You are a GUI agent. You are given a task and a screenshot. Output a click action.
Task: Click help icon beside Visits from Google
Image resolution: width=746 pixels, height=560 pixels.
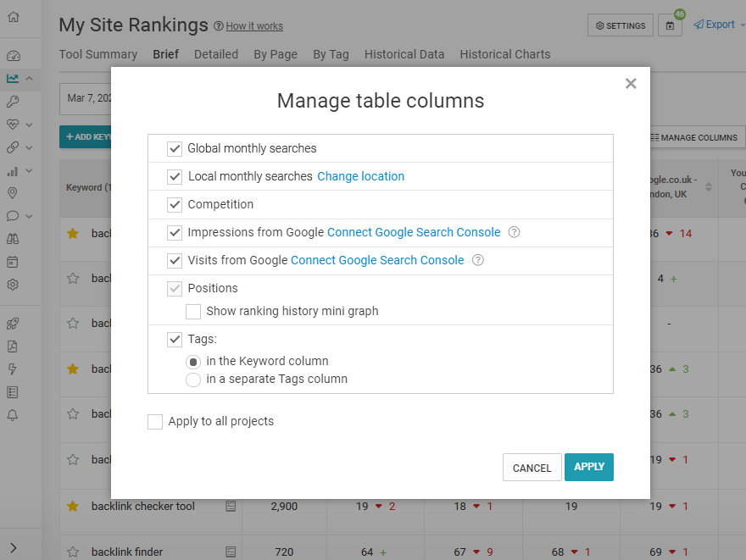point(477,260)
